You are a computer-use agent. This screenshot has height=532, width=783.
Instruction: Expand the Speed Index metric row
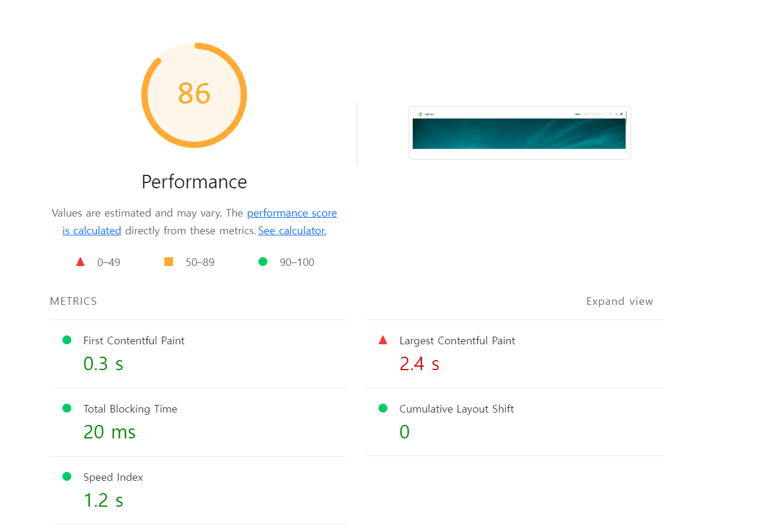(x=199, y=490)
